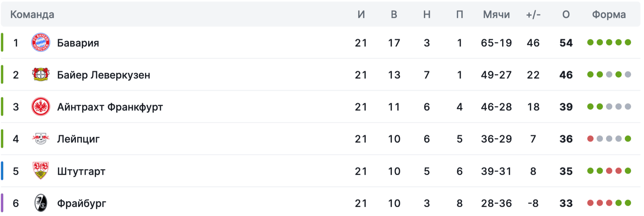
Task: Click Bayer Leverkusen's last grey form dot
Action: (x=628, y=75)
